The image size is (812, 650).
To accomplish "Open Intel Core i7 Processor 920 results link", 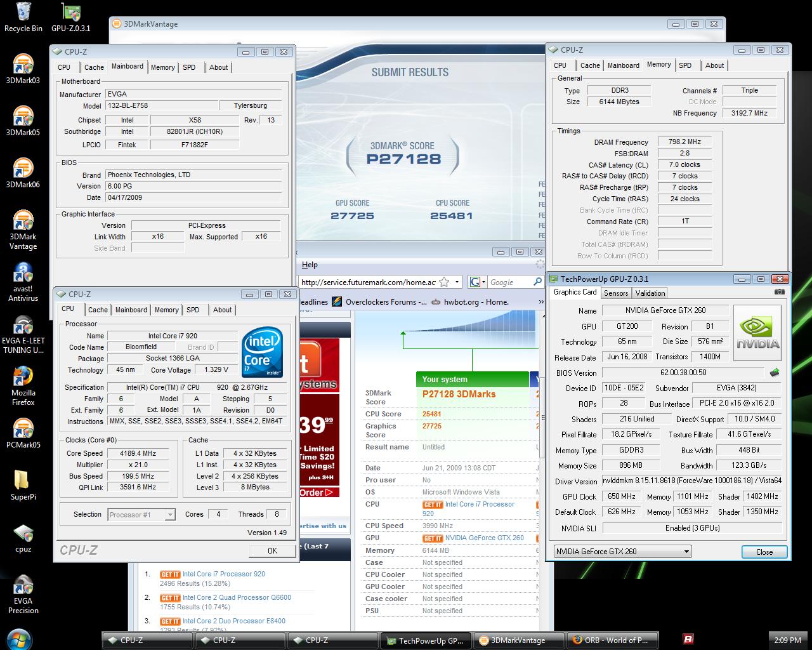I will [x=224, y=574].
